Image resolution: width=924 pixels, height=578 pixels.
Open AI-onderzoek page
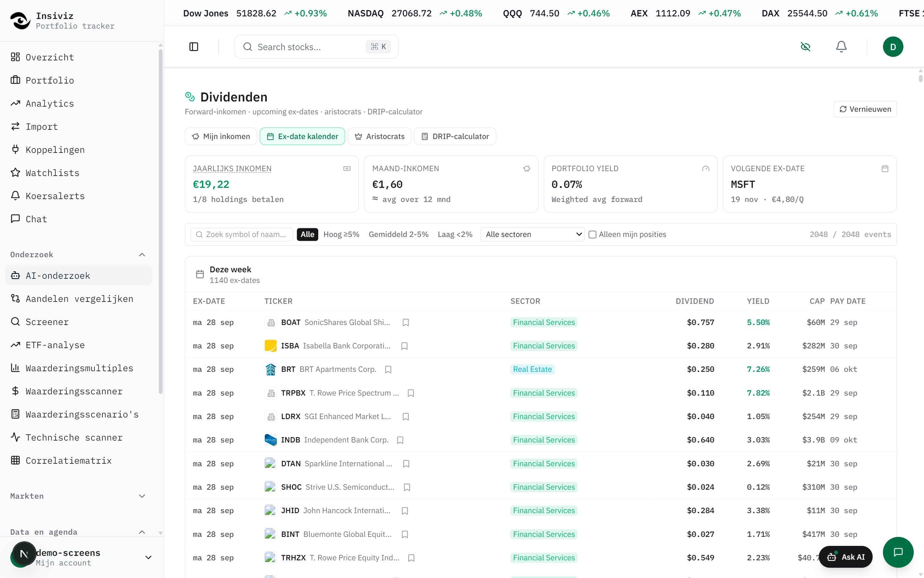[79, 276]
